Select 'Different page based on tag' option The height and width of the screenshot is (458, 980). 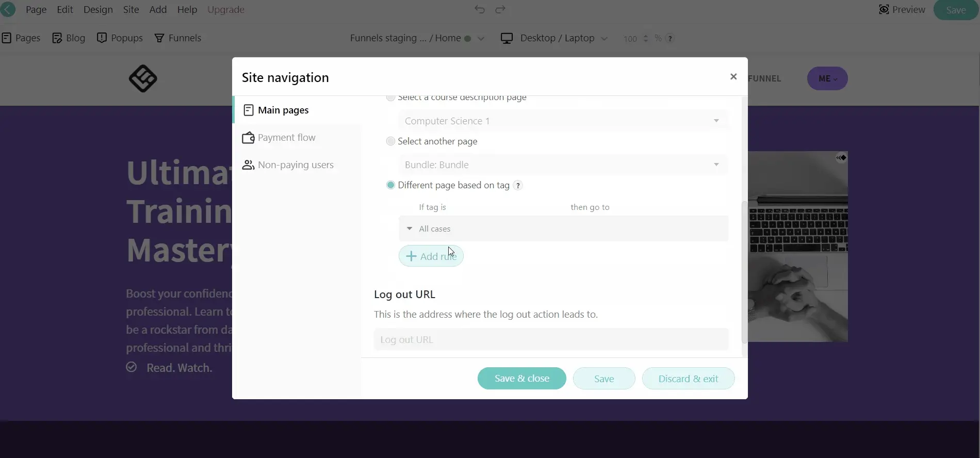[390, 185]
